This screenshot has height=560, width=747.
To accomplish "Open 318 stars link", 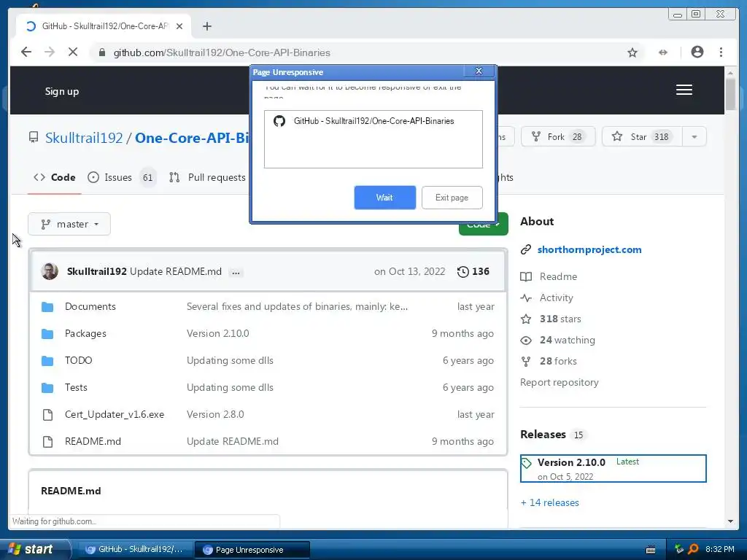I will tap(560, 319).
